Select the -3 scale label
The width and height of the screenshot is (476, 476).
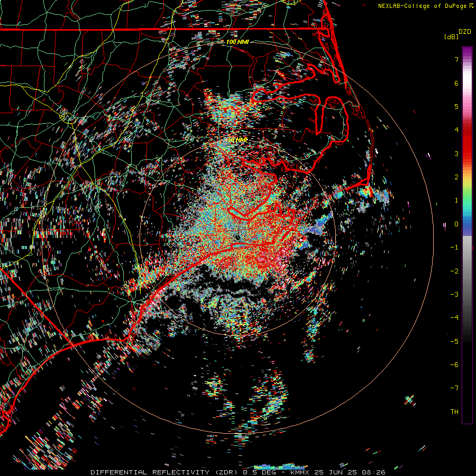pos(454,295)
